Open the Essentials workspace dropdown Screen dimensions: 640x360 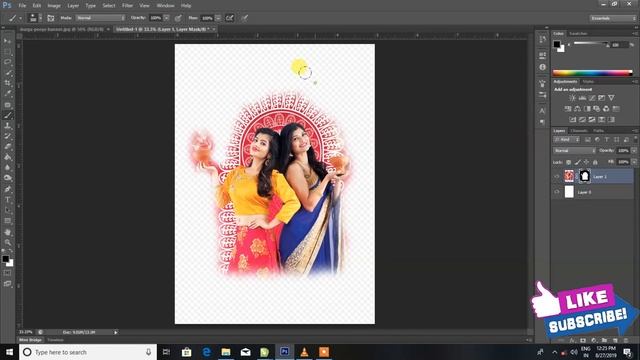pyautogui.click(x=613, y=18)
